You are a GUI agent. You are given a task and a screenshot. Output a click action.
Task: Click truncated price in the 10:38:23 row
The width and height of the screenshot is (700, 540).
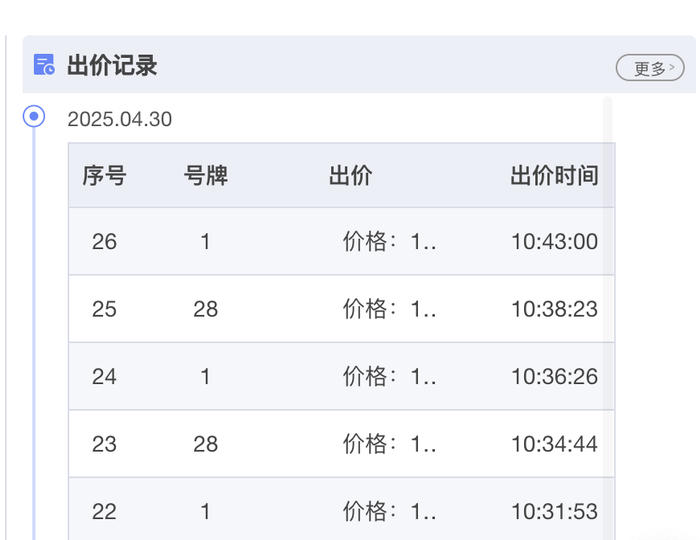(x=390, y=309)
